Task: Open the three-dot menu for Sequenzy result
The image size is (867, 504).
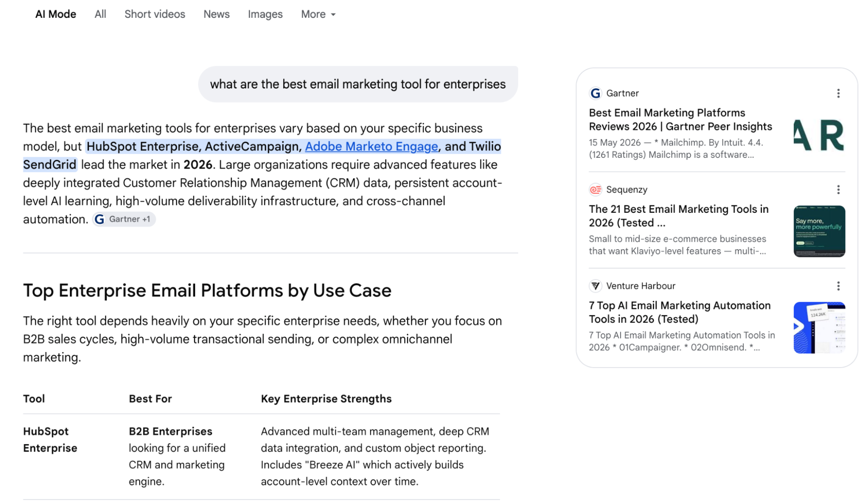Action: (838, 189)
